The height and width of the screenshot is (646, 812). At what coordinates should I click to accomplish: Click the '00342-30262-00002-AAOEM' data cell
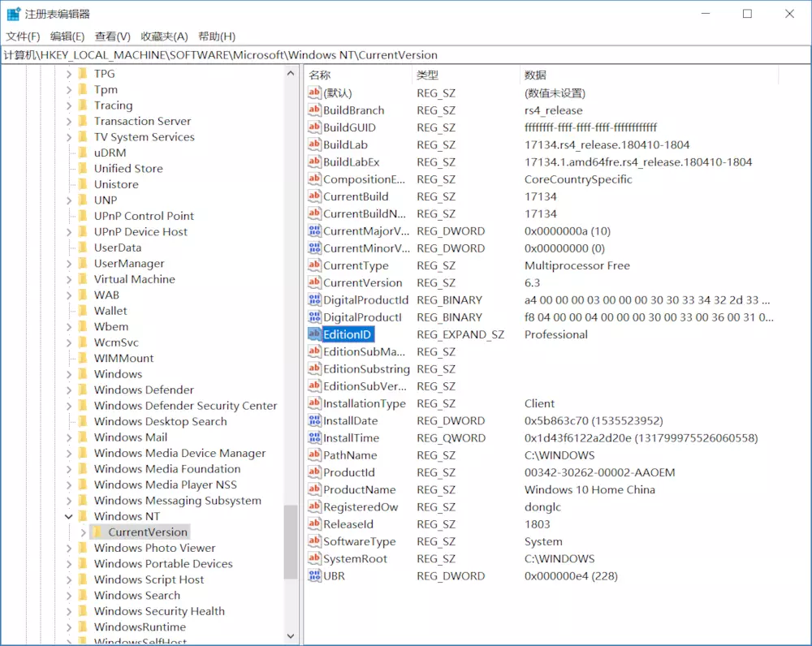[599, 472]
